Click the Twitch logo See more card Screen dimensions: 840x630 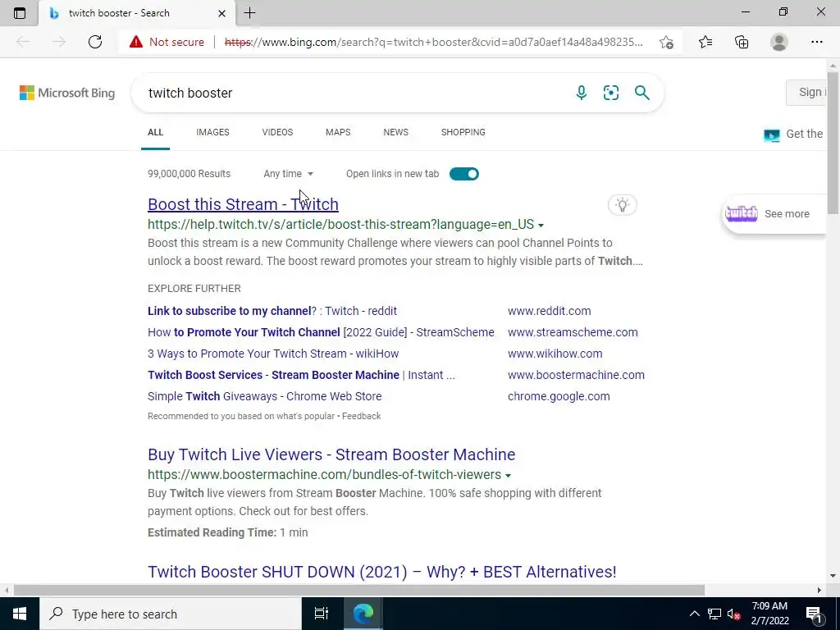coord(774,214)
